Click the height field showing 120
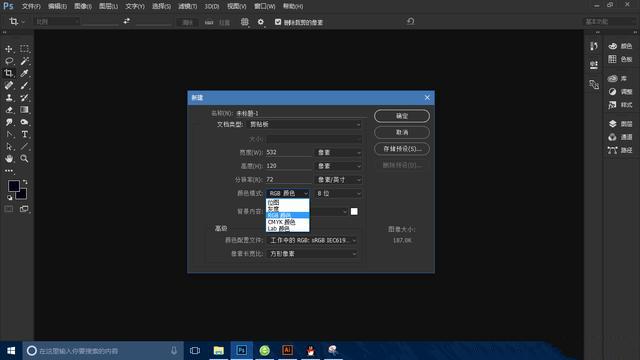 [288, 166]
